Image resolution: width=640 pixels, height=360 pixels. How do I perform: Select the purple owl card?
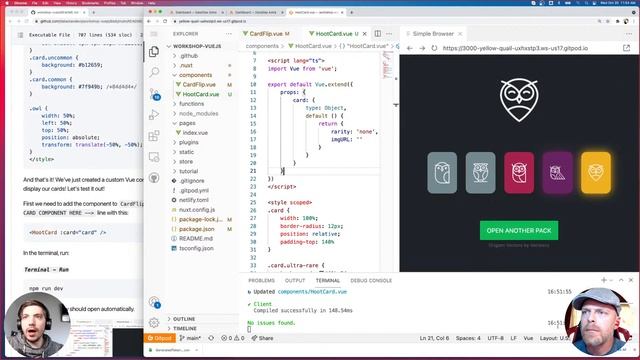tap(557, 173)
